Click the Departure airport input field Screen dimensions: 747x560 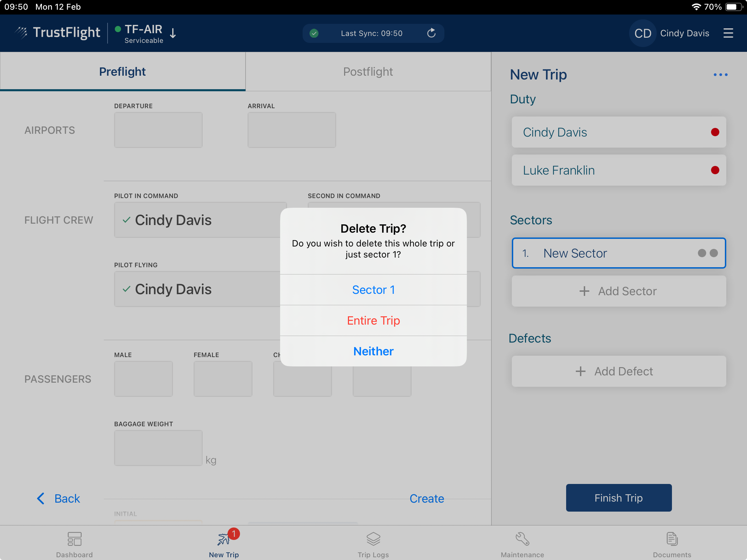point(158,130)
